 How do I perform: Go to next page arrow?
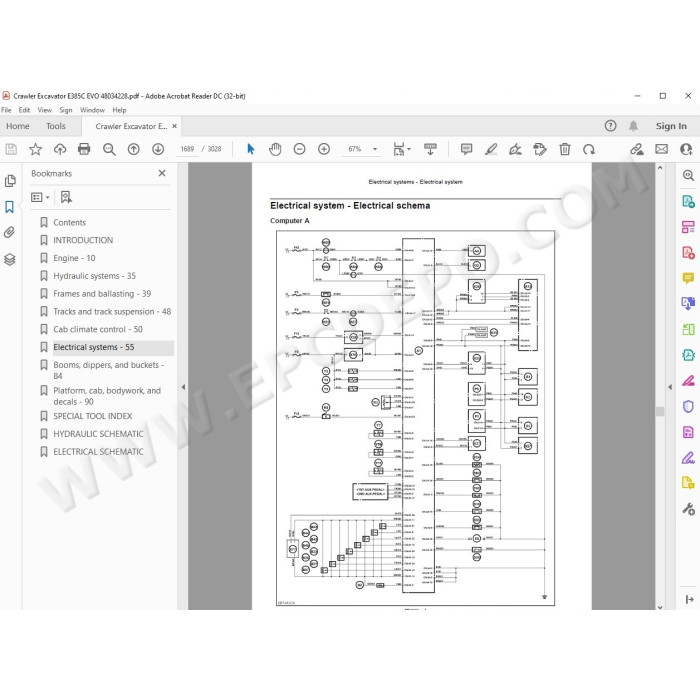pos(158,149)
